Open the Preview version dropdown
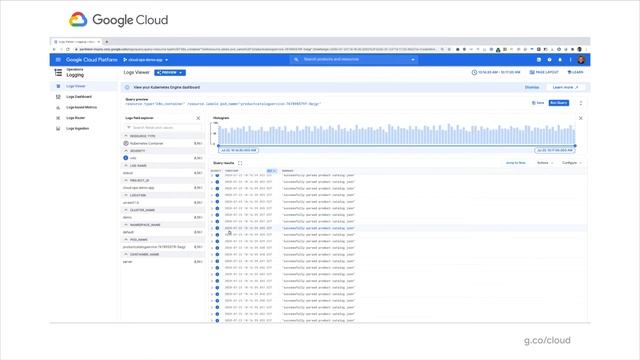The width and height of the screenshot is (640, 360). pos(170,73)
